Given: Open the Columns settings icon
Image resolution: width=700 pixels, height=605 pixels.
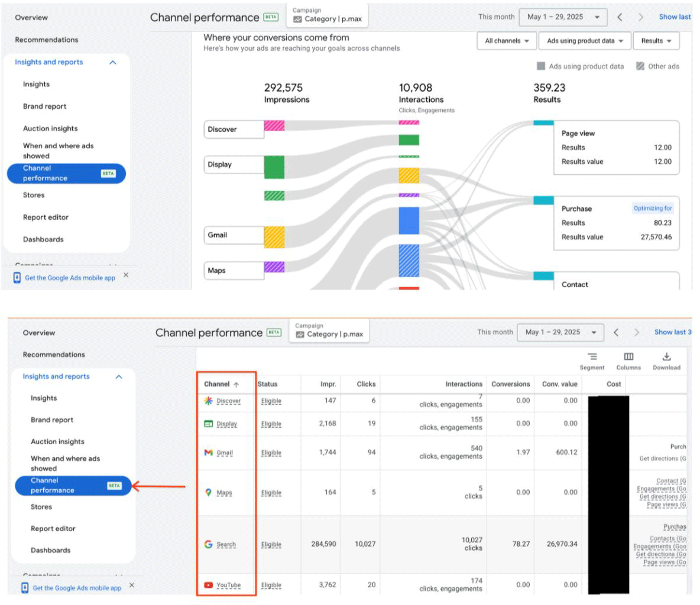Looking at the screenshot, I should (628, 357).
